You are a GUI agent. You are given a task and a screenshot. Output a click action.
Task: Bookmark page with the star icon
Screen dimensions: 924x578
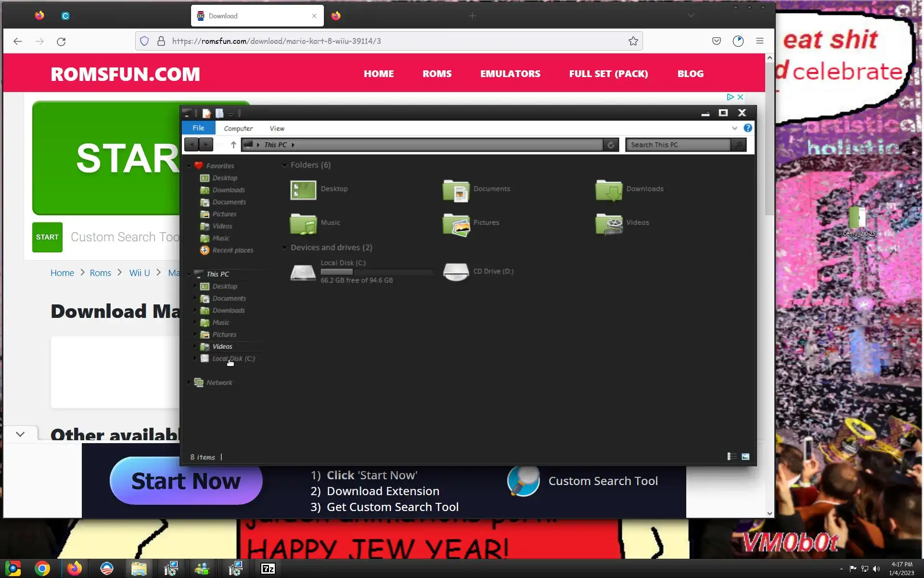click(x=633, y=41)
